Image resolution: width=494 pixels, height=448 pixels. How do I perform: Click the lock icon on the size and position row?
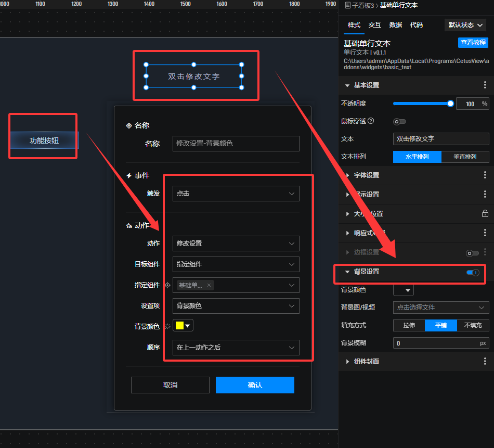point(485,213)
